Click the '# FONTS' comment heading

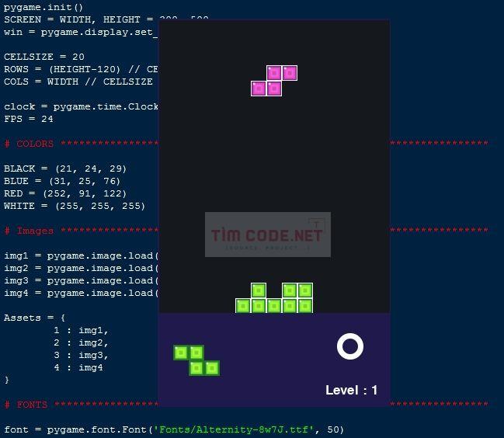tap(26, 405)
